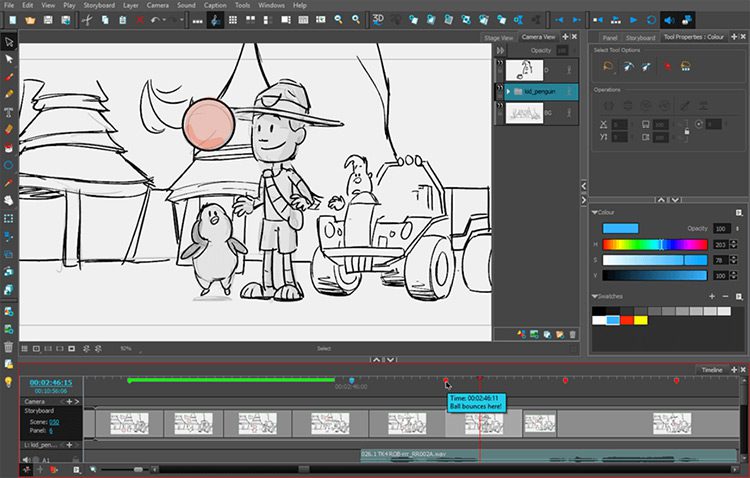Click the lasso selection mode icon
The image size is (750, 478).
click(607, 67)
